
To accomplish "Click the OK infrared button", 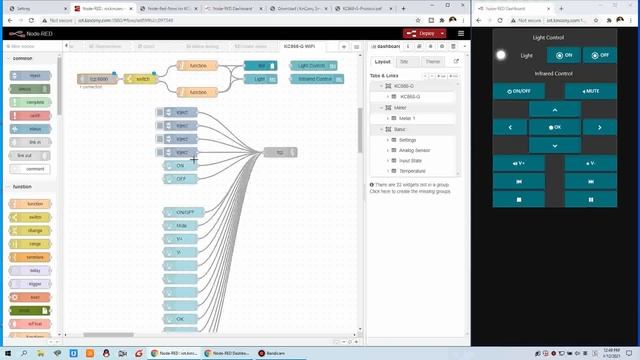I will (x=555, y=127).
